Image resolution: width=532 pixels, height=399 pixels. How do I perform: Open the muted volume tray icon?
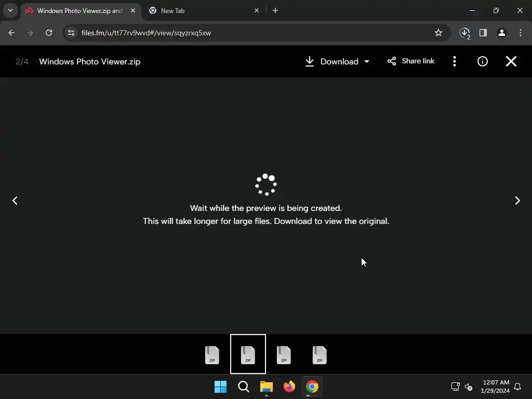tap(469, 387)
